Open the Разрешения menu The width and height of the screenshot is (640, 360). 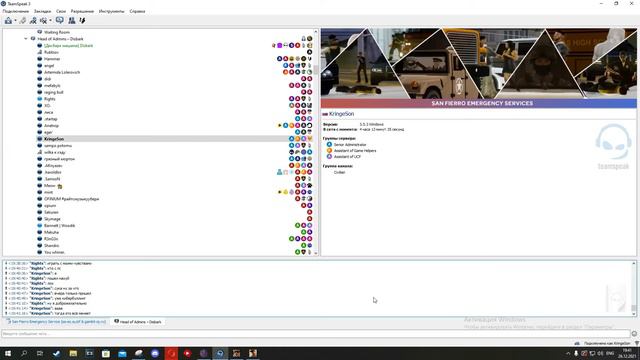click(82, 11)
